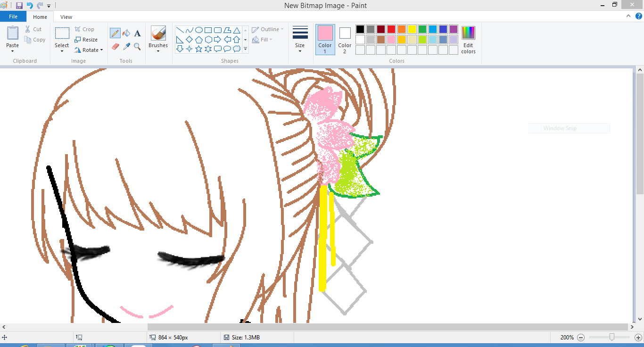Click the zoom out minus button
This screenshot has width=644, height=347.
[x=581, y=338]
